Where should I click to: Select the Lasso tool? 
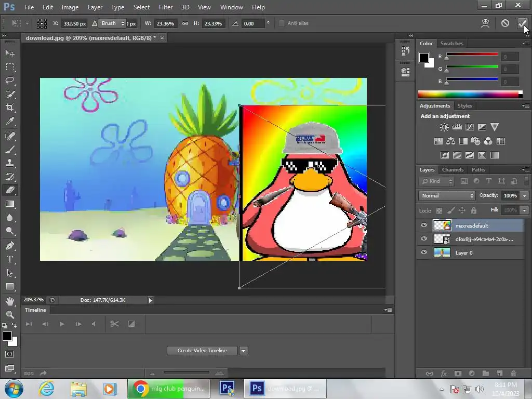10,81
